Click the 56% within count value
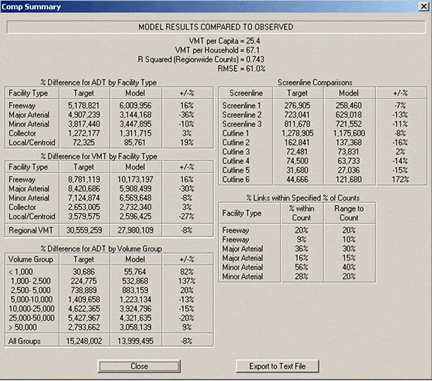 pyautogui.click(x=302, y=267)
